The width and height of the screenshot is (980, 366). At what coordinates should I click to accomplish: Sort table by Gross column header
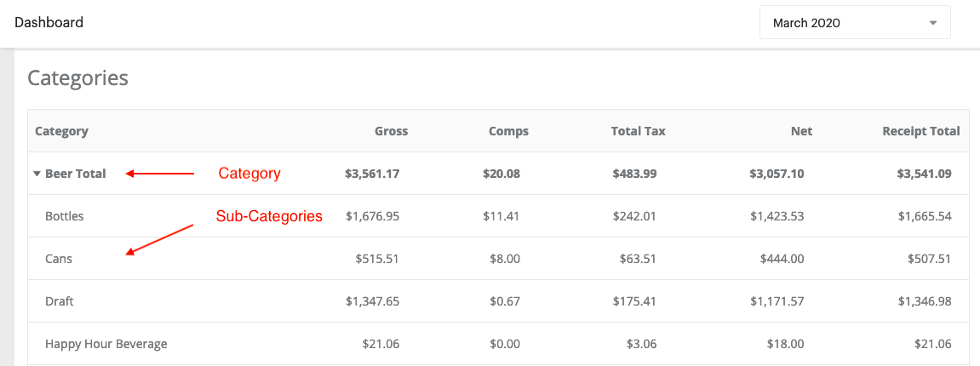coord(392,131)
